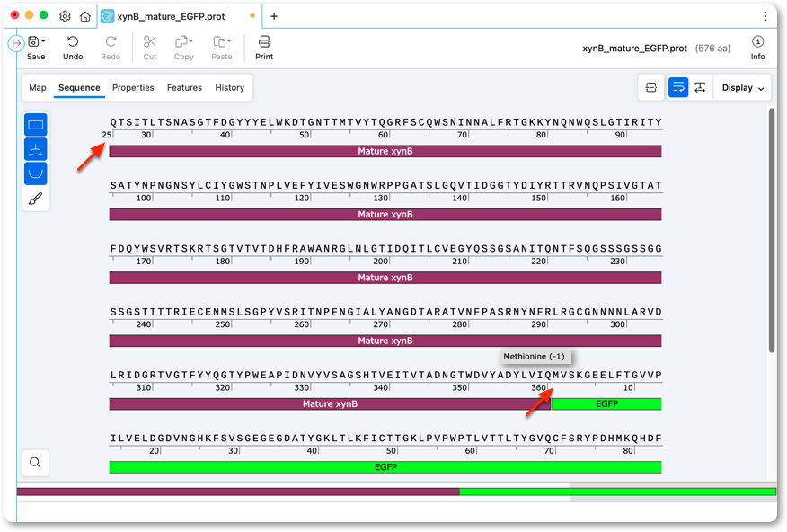
Task: Click the sequence line starting LRIDGRTVGTFYY
Action: point(386,375)
